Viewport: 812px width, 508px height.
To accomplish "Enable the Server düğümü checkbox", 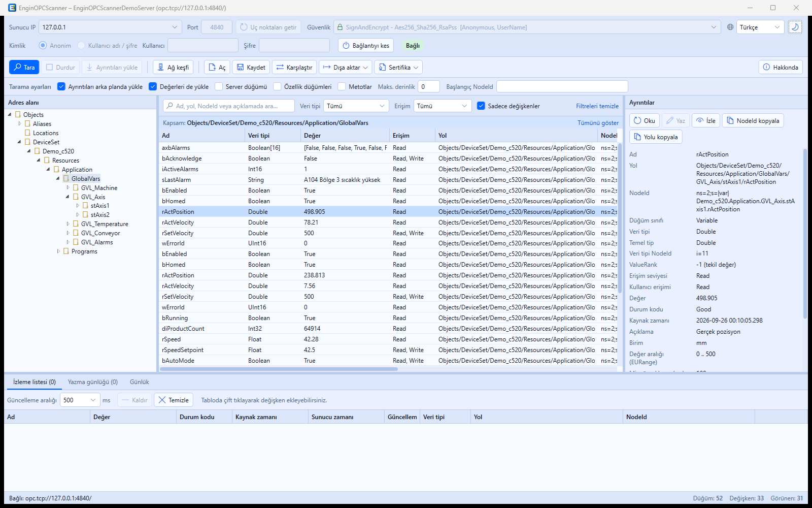I will (x=219, y=86).
